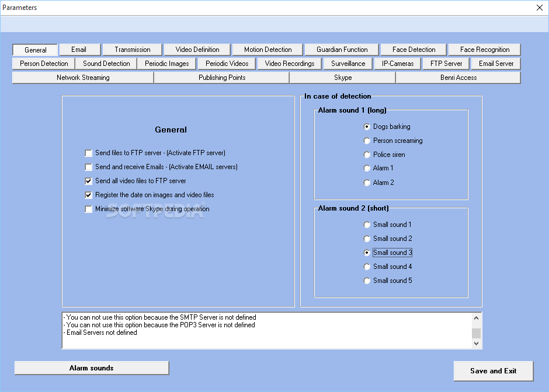Click message log scroll down arrow
This screenshot has width=549, height=392.
(476, 344)
